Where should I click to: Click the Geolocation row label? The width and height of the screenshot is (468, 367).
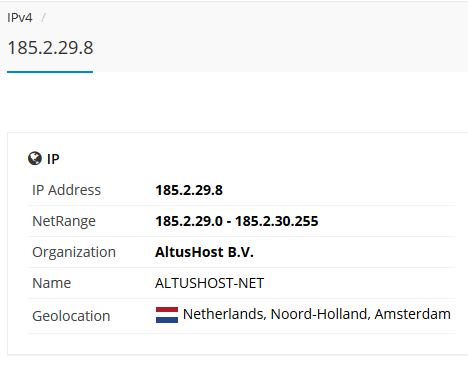[71, 316]
